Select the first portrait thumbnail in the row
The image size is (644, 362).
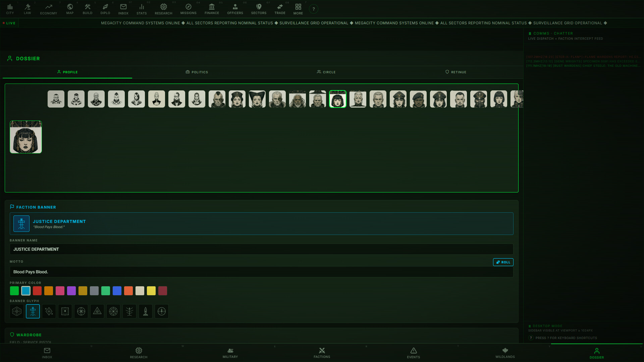56,99
